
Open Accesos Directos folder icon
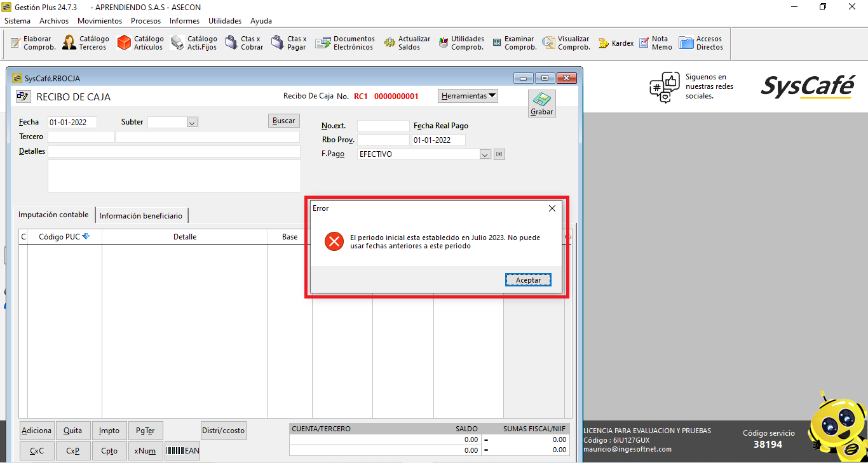686,43
